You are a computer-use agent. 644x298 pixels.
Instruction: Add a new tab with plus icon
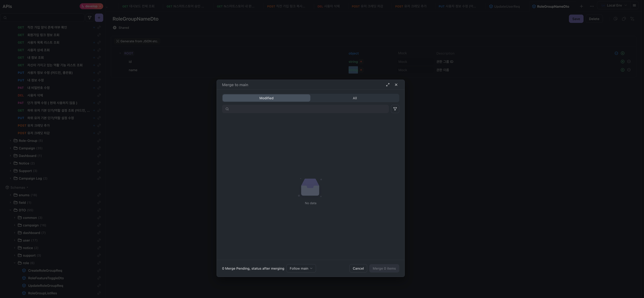pos(581,6)
